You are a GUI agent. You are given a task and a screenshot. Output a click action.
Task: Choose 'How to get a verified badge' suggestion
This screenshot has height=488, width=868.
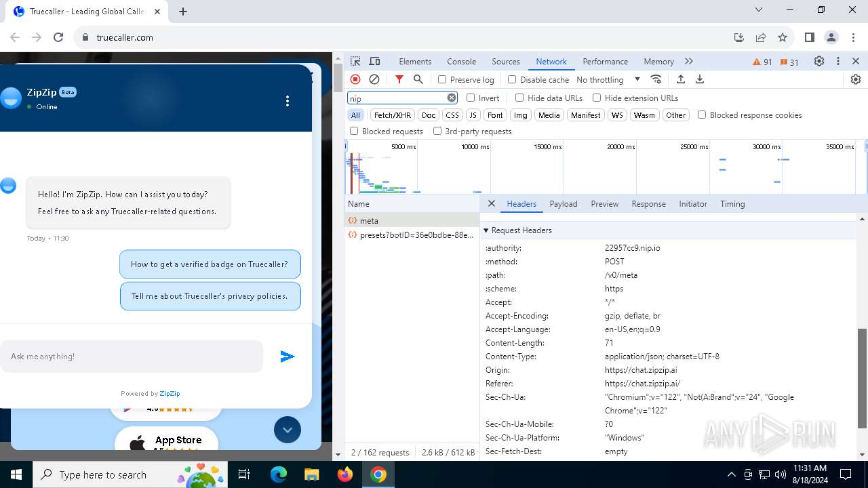pyautogui.click(x=210, y=264)
